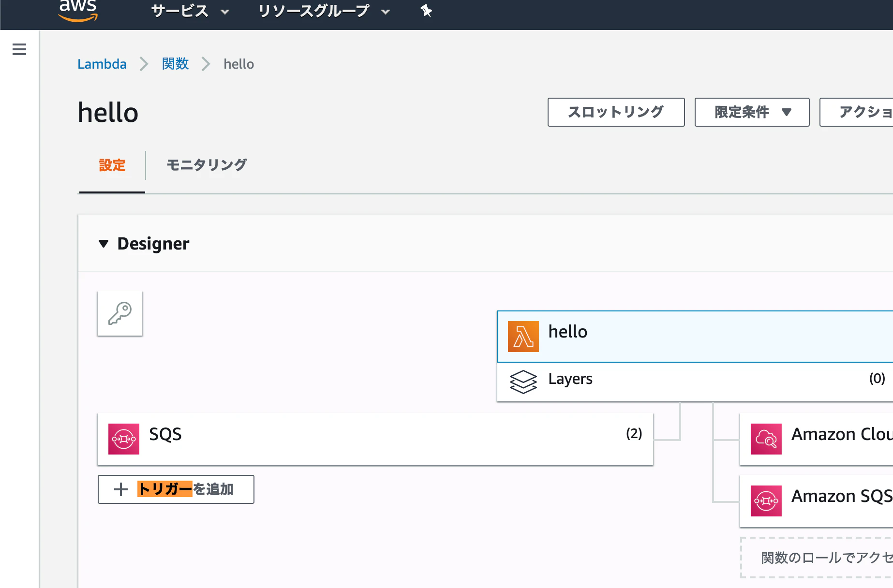Click the アクション button
893x588 pixels.
pos(857,112)
